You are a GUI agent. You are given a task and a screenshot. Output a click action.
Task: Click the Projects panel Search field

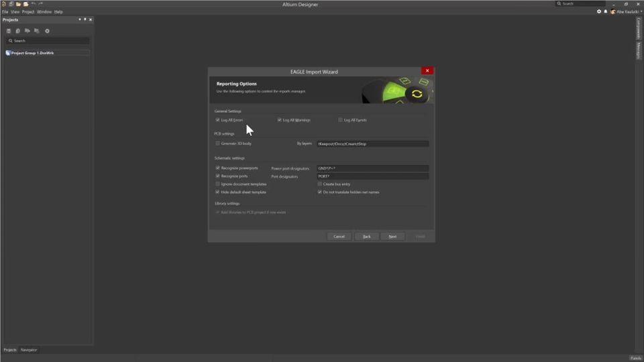click(x=48, y=41)
